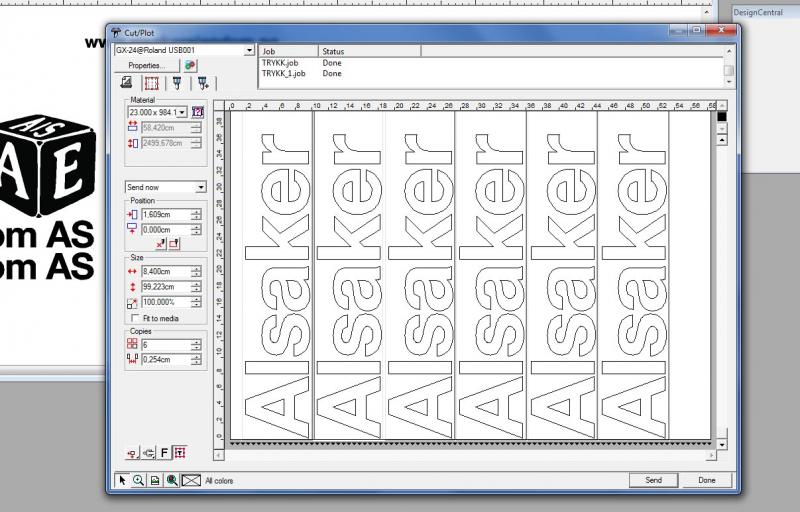Switch to the General tab with cutter icon
Viewport: 800px width, 512px height.
pyautogui.click(x=127, y=82)
